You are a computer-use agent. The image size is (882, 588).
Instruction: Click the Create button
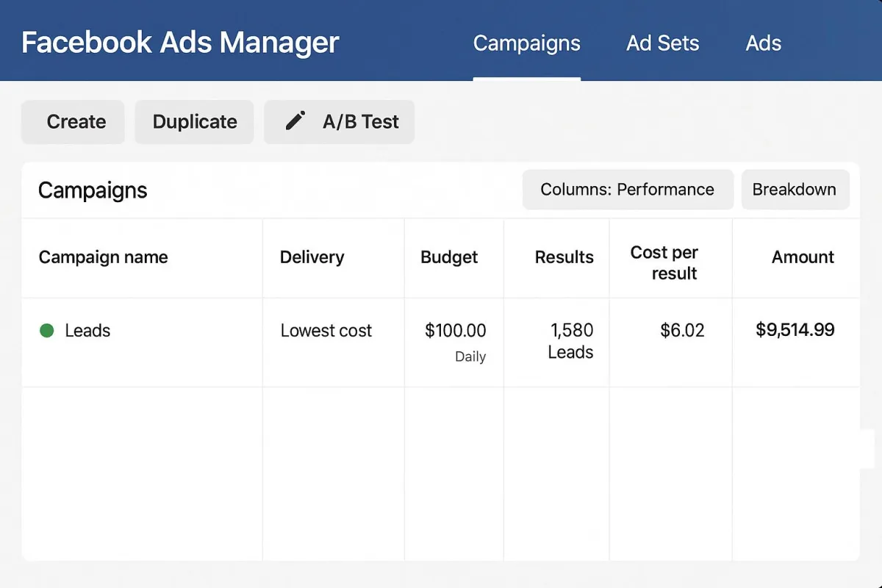pos(73,122)
